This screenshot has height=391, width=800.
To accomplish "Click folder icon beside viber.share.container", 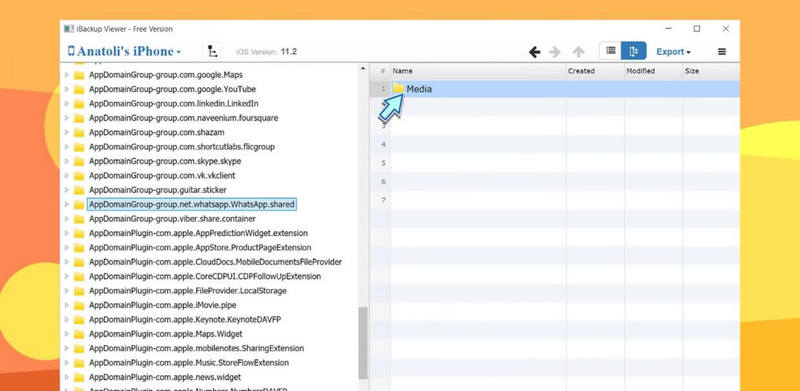I will (x=79, y=219).
